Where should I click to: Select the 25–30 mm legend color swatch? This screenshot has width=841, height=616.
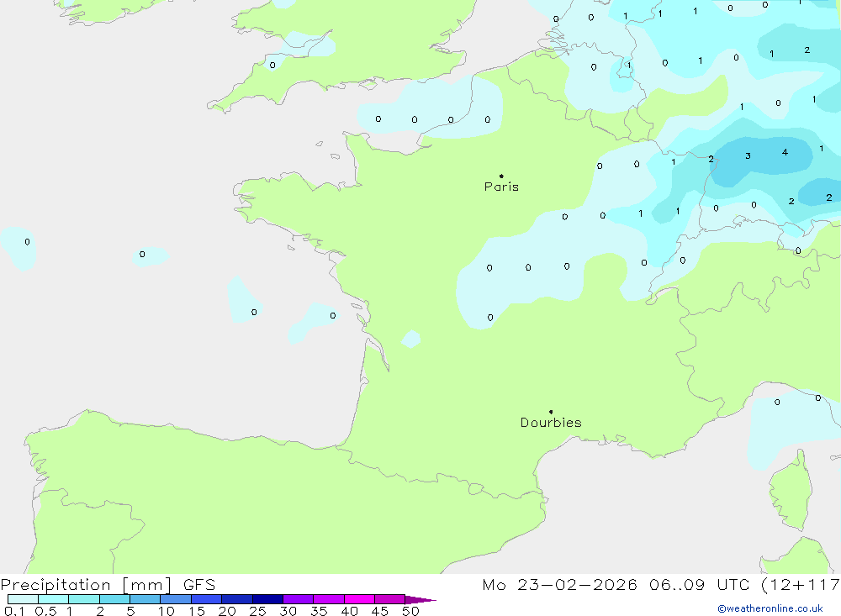(267, 599)
